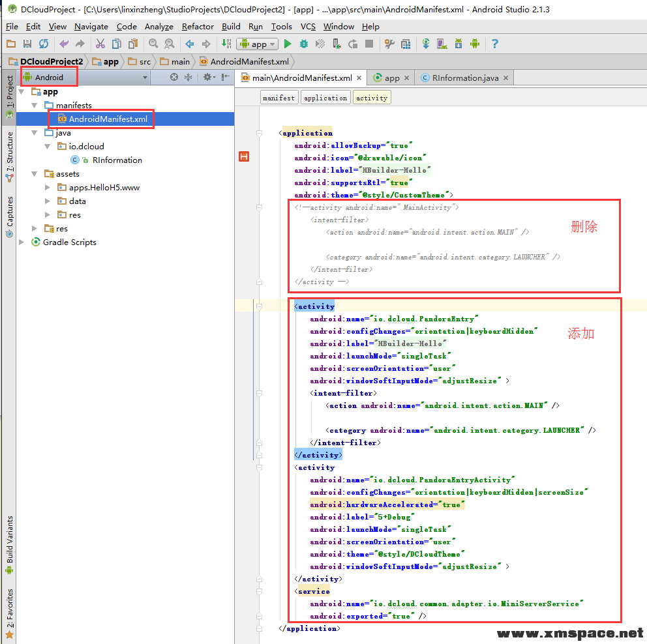Navigate Forward with the right arrow icon
This screenshot has height=644, width=647.
click(x=206, y=44)
